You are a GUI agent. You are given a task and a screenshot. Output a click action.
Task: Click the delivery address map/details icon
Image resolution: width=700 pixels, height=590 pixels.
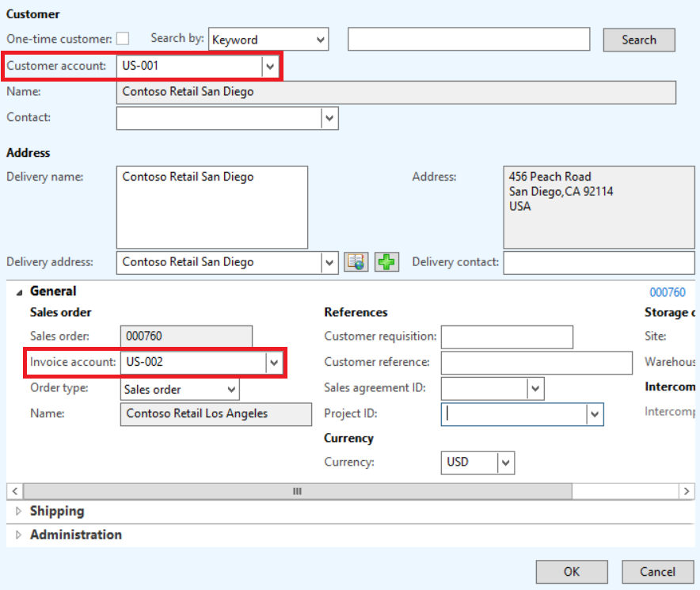point(356,262)
